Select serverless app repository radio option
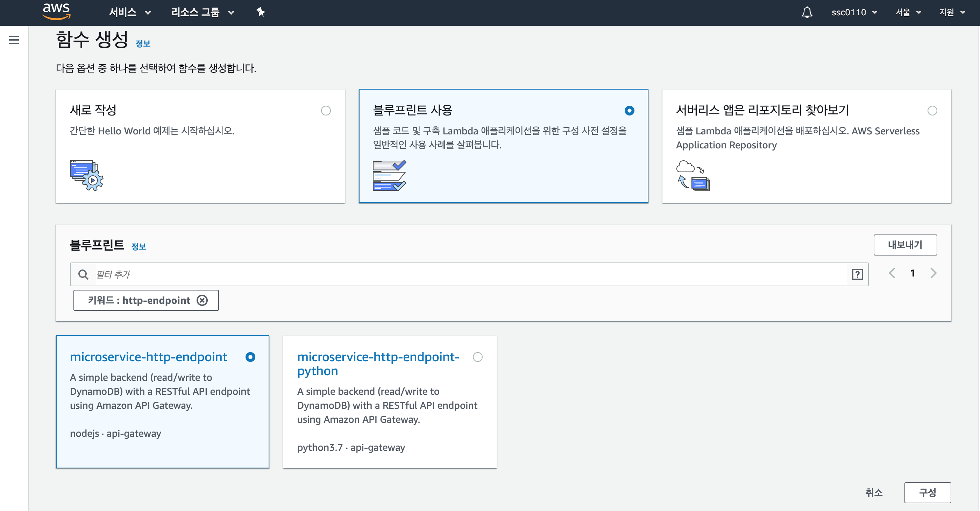Screen dimensions: 980x511 [x=932, y=111]
